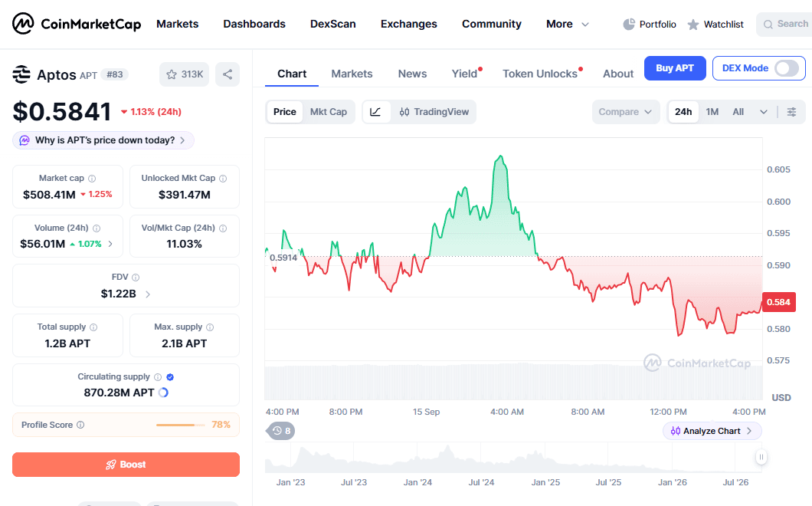Expand more time range options chevron
The height and width of the screenshot is (506, 812).
[x=763, y=112]
